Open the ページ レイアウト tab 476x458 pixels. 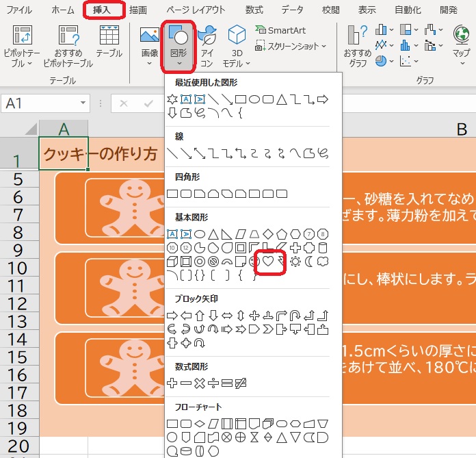(x=196, y=10)
